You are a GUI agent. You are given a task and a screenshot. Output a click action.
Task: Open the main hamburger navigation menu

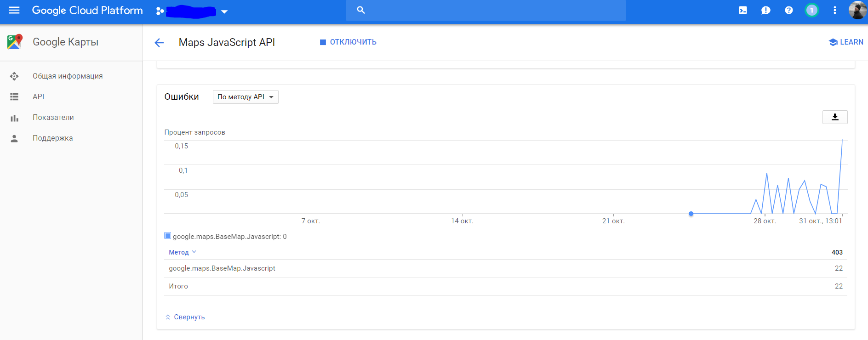pyautogui.click(x=14, y=10)
